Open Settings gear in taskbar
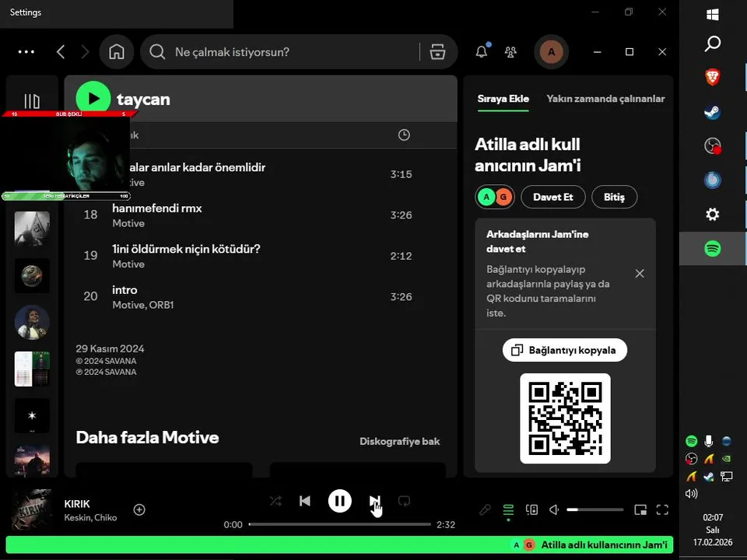Viewport: 747px width, 560px height. click(x=713, y=215)
